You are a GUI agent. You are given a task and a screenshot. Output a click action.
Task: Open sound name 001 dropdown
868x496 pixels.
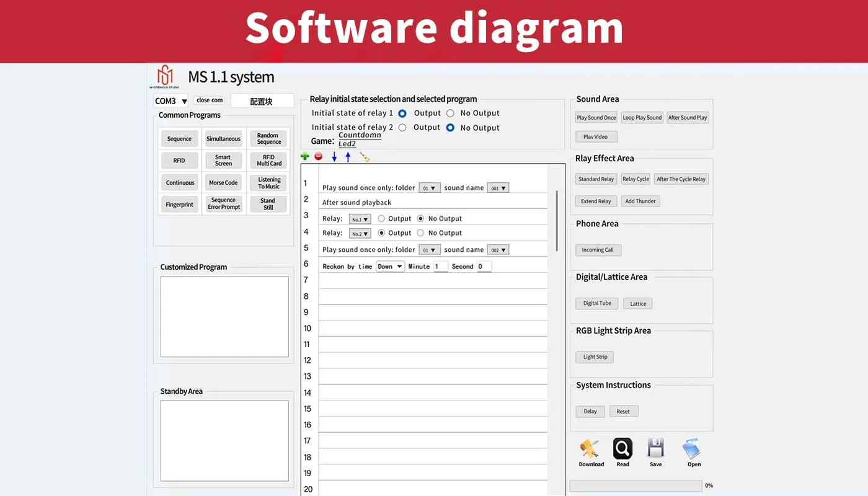498,188
